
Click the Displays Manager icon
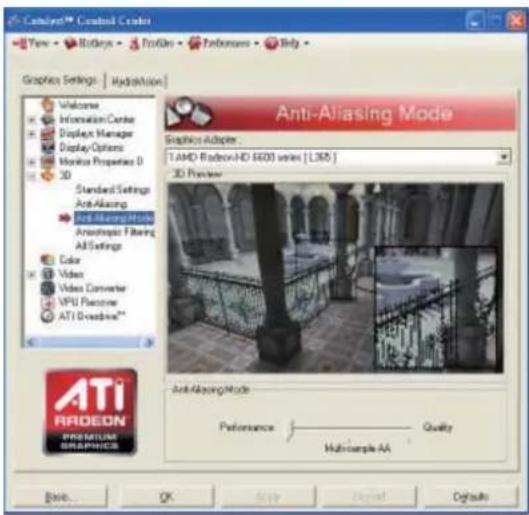[x=48, y=134]
